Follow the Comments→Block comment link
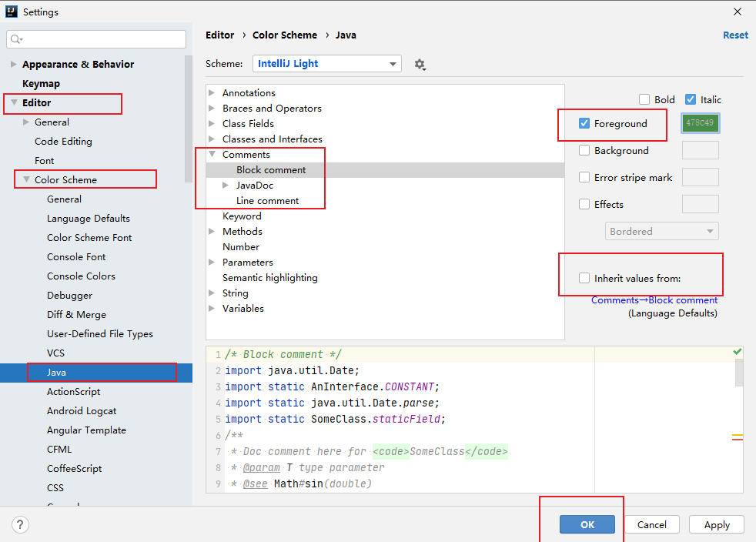This screenshot has height=542, width=756. pyautogui.click(x=654, y=300)
